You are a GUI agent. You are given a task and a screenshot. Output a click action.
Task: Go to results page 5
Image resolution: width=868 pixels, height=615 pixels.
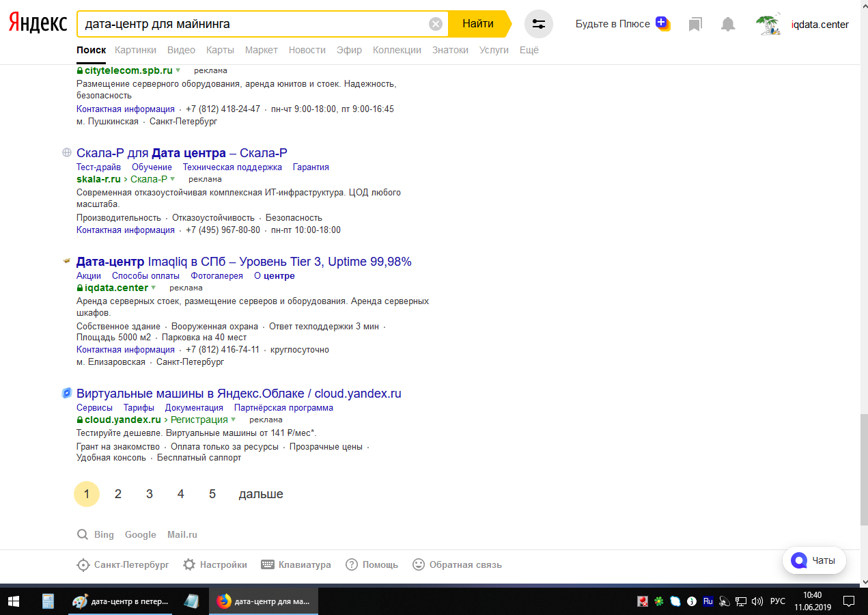[x=212, y=494]
